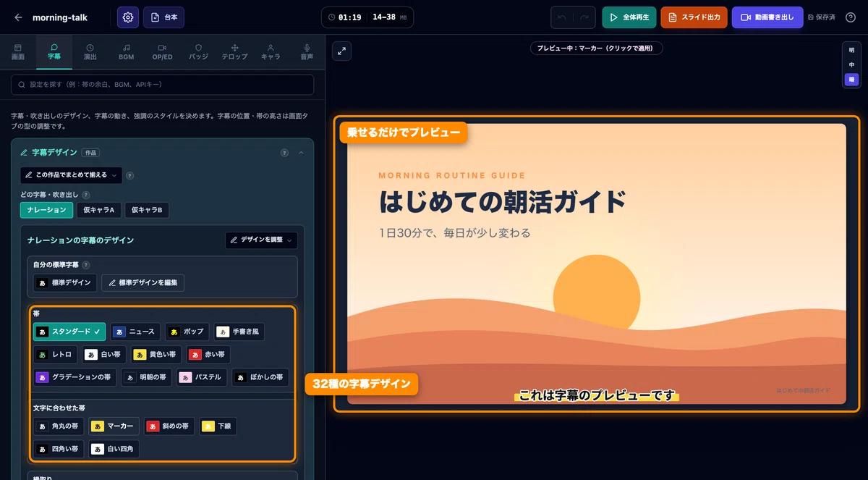Switch to the BGM tab
The image size is (868, 480).
[x=127, y=51]
